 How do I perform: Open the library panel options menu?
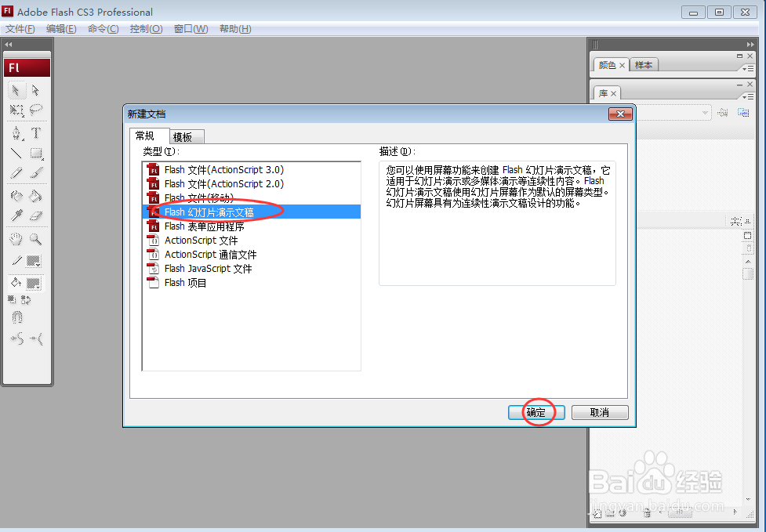pyautogui.click(x=748, y=96)
